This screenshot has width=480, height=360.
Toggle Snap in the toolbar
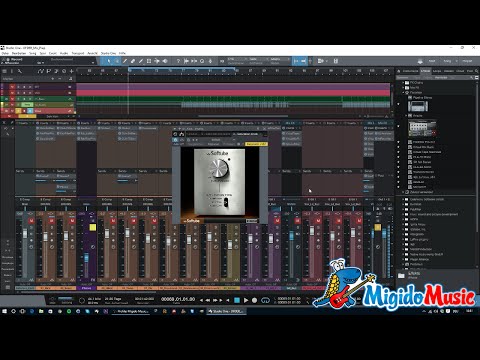[303, 61]
